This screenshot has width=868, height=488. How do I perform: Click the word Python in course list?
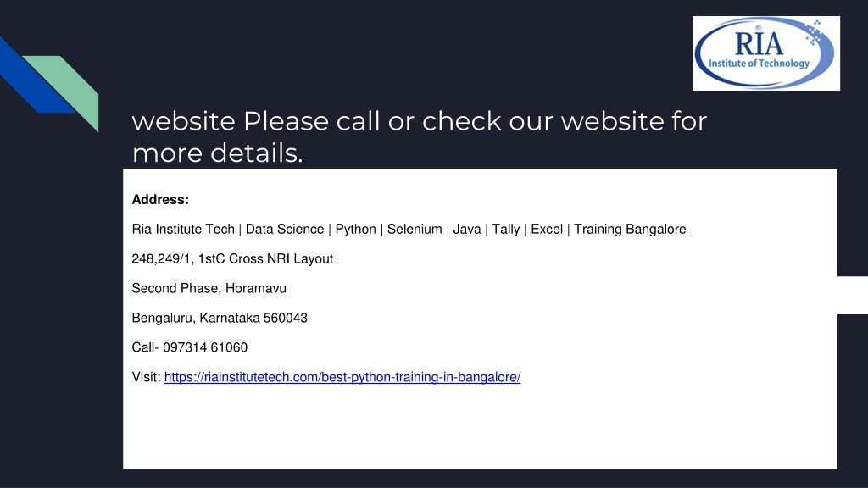(x=355, y=230)
